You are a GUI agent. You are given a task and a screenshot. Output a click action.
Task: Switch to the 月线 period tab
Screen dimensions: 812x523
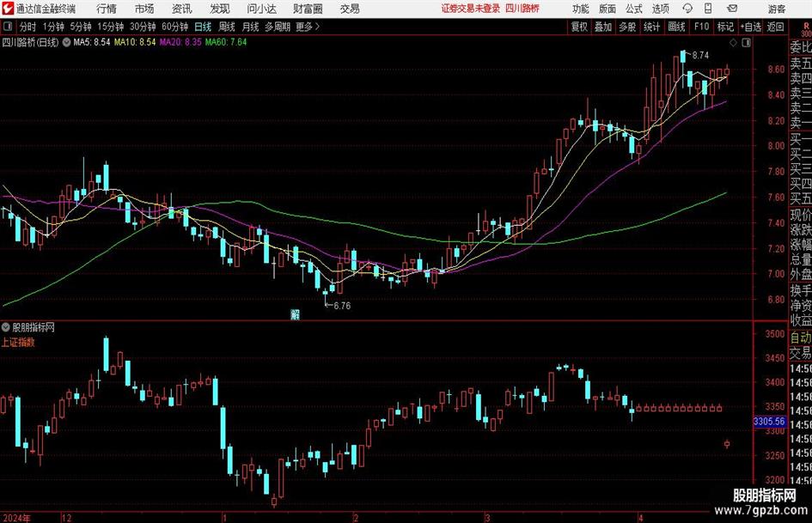[x=251, y=27]
